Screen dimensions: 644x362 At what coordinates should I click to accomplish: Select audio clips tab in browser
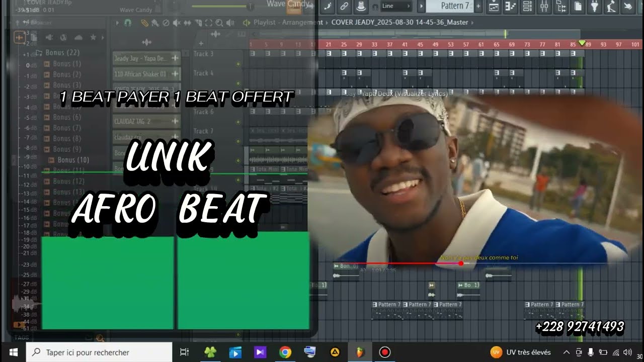coord(20,38)
